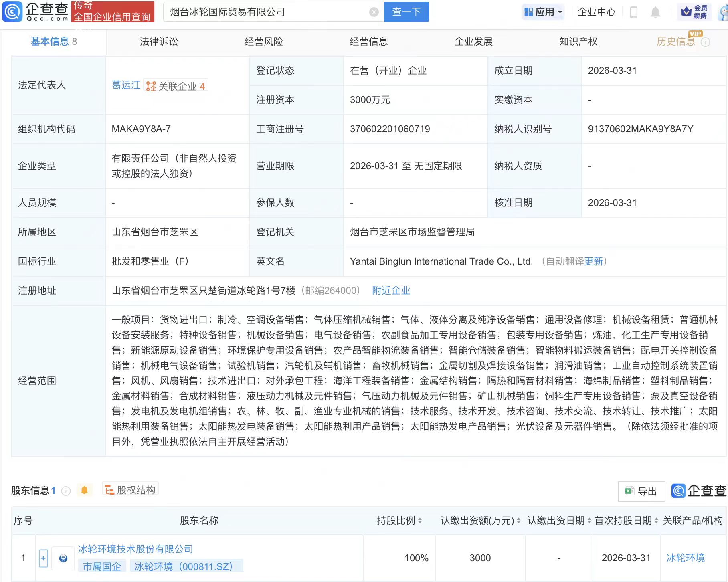Toggle shareholder monitoring with the orange bell
728x582 pixels.
84,490
